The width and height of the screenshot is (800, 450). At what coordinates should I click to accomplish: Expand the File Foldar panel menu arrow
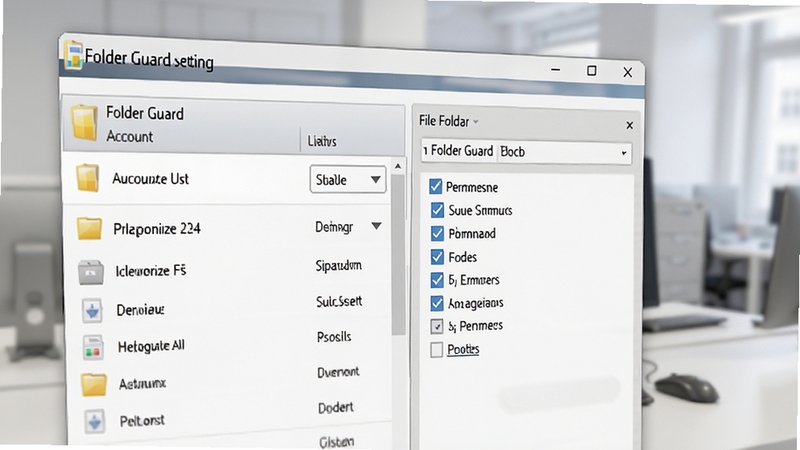(476, 121)
